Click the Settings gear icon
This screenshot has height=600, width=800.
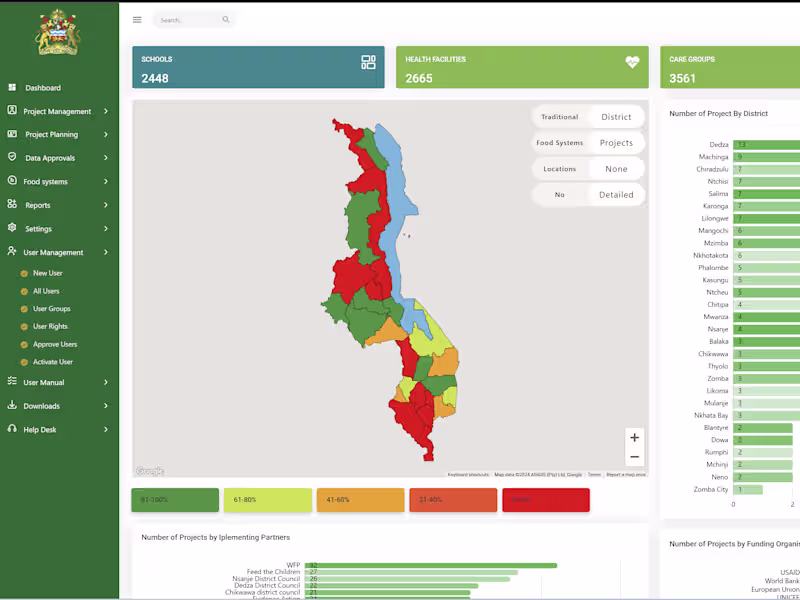[12, 228]
